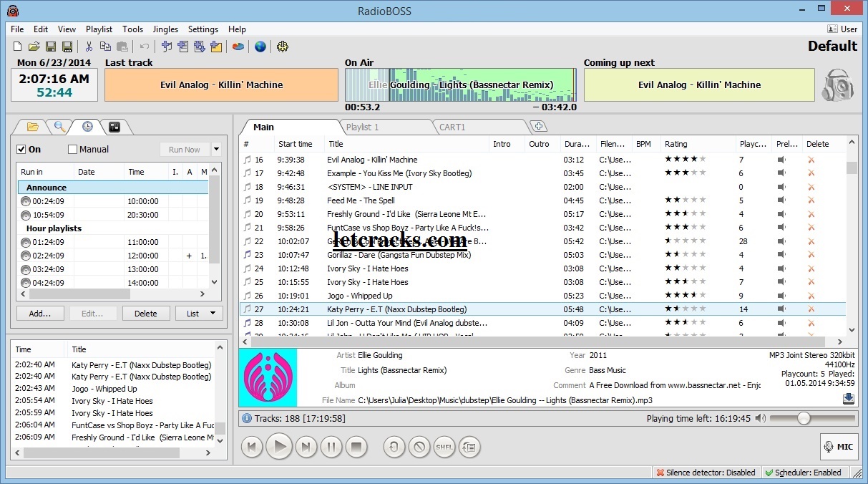Click the Play button
The image size is (868, 484).
coord(279,447)
